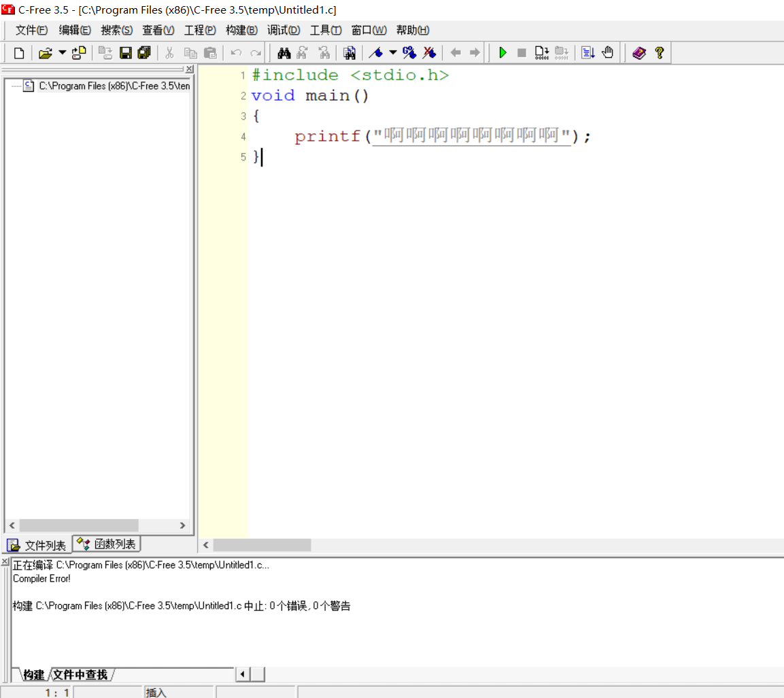Open the 窗口(W) menu
The image size is (784, 698).
369,31
